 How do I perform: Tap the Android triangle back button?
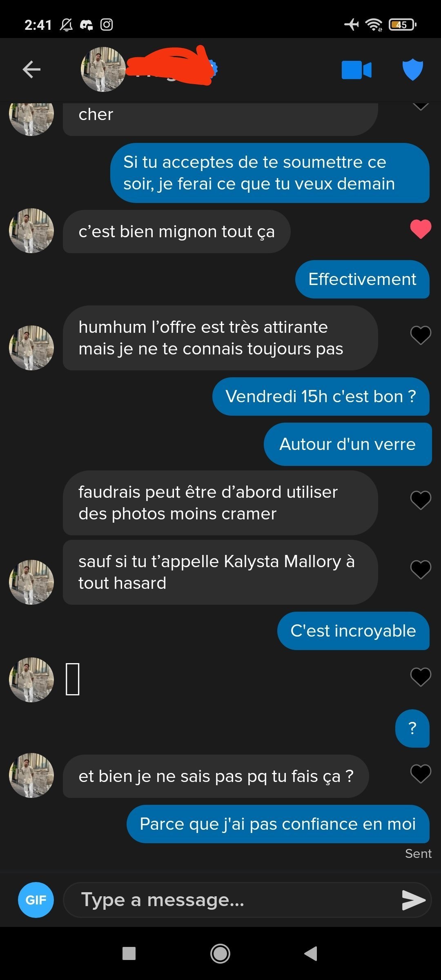(x=311, y=954)
